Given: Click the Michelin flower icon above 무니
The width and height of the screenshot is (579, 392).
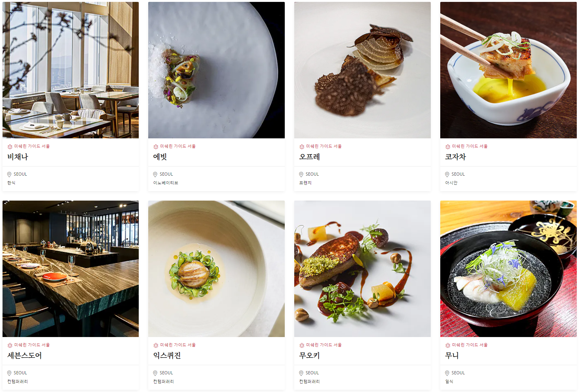Looking at the screenshot, I should pos(448,345).
